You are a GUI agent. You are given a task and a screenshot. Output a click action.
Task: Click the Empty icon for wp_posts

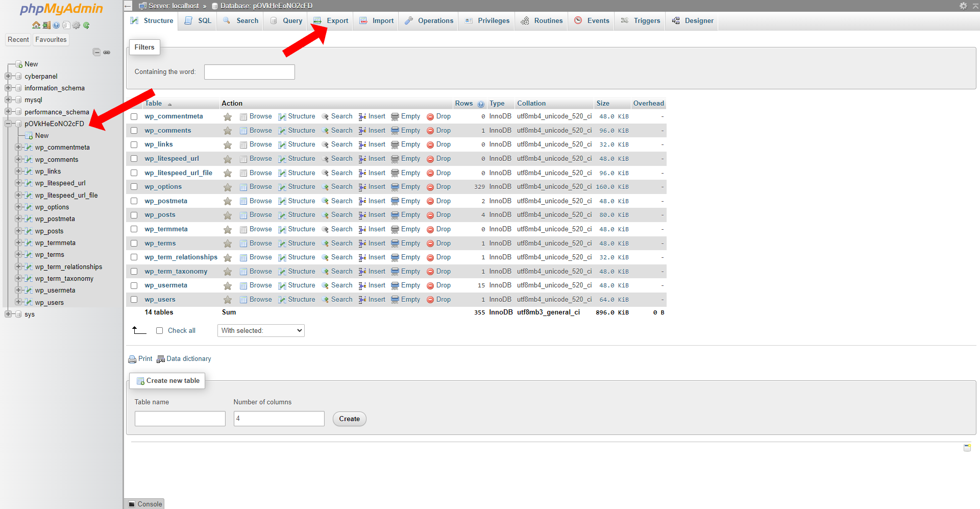(395, 215)
